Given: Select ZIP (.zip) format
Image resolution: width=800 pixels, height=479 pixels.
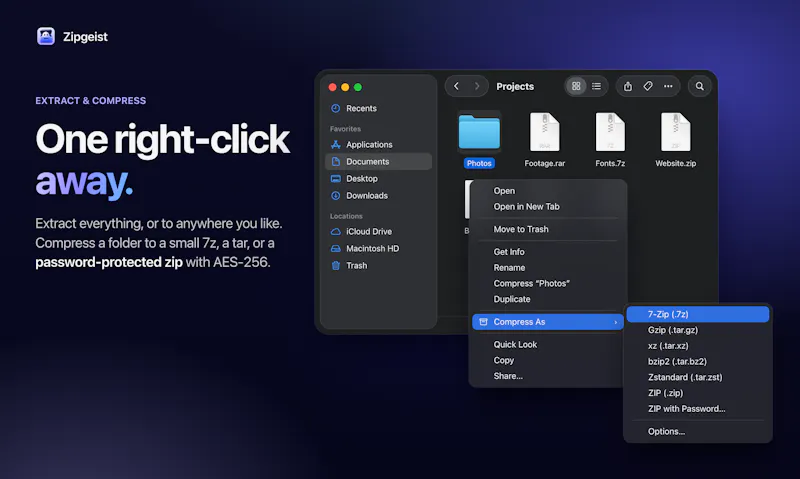Looking at the screenshot, I should 697,393.
